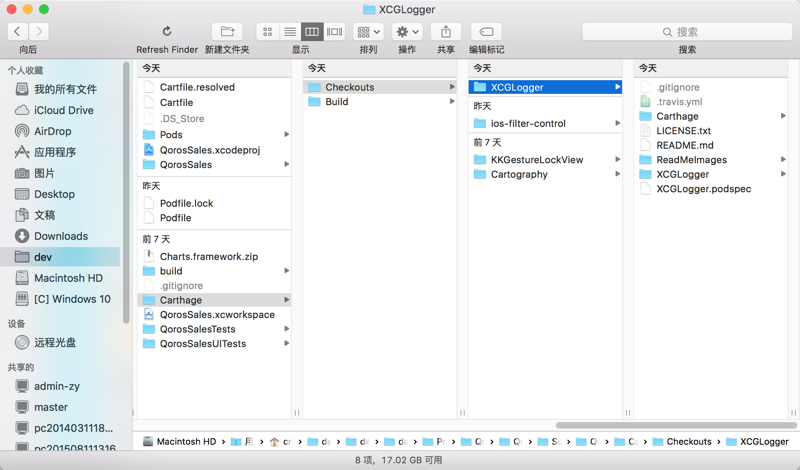Click the horizontal scrollbar of column browser

(676, 425)
